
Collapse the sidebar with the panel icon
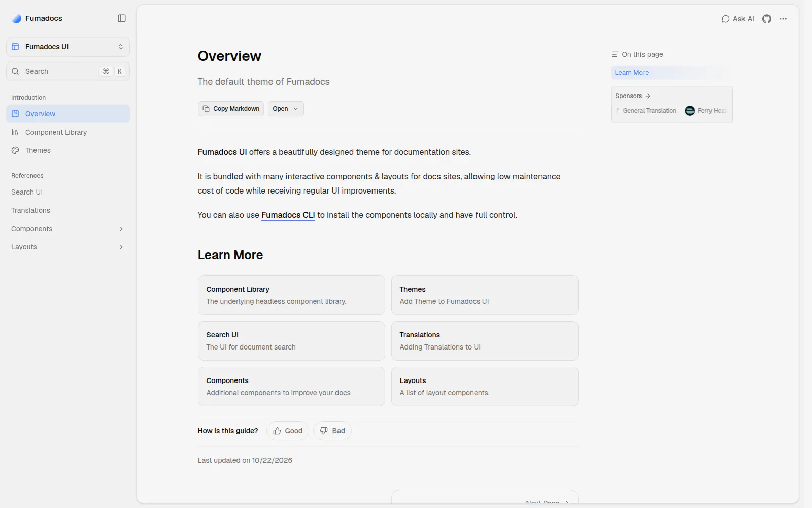122,18
